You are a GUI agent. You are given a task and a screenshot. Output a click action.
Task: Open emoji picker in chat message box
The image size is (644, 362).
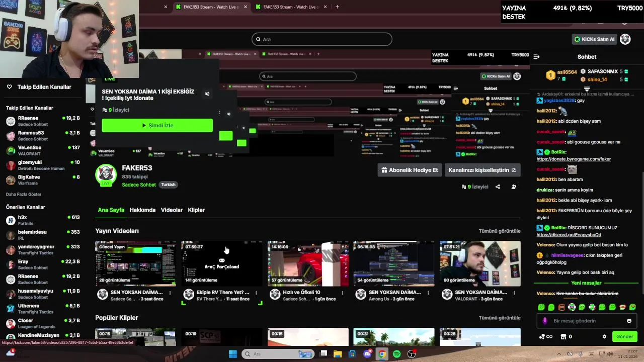(x=629, y=321)
